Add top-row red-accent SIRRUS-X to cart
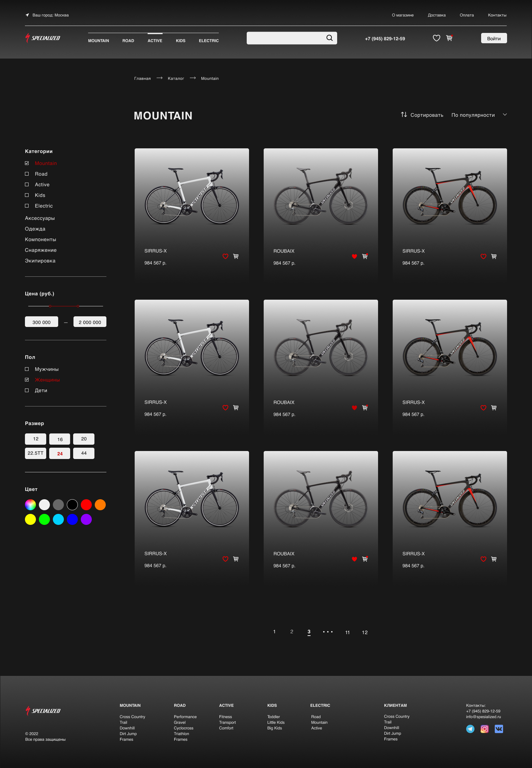Image resolution: width=532 pixels, height=768 pixels. (494, 256)
